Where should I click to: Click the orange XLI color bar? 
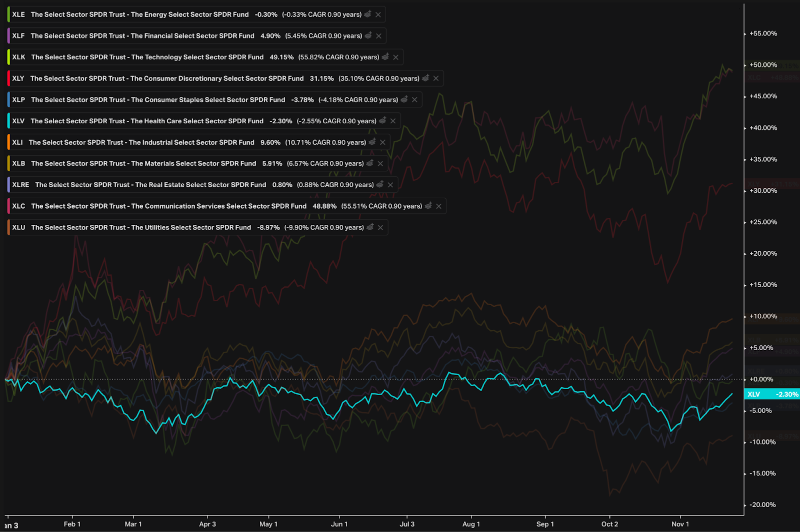click(8, 142)
